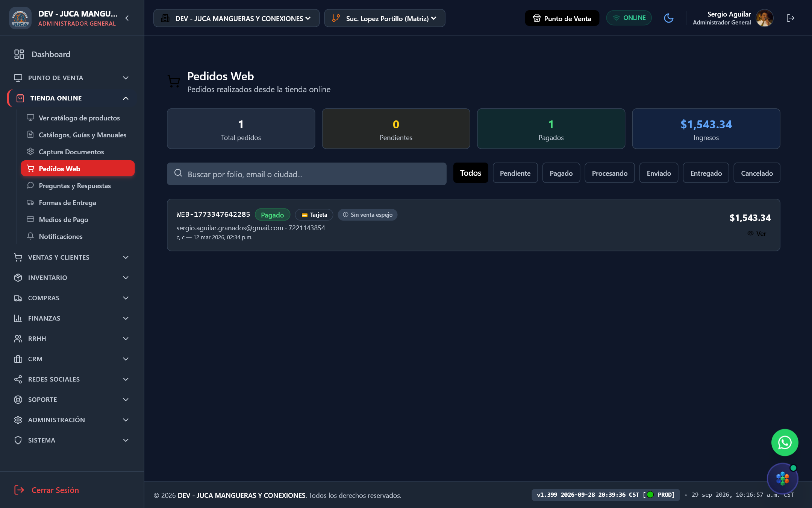The width and height of the screenshot is (812, 508).
Task: Expand the CRM section
Action: (x=72, y=359)
